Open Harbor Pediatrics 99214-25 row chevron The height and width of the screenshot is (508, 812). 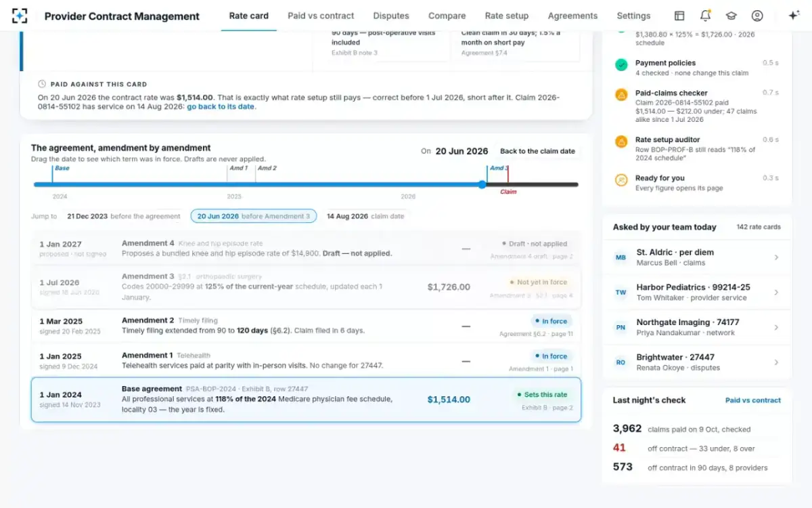(x=776, y=293)
